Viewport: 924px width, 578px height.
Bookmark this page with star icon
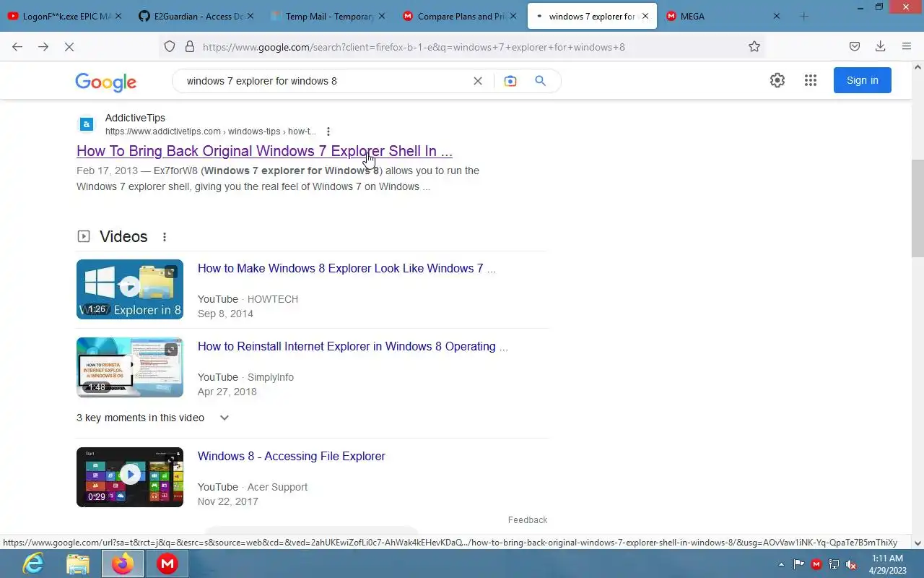coord(754,47)
